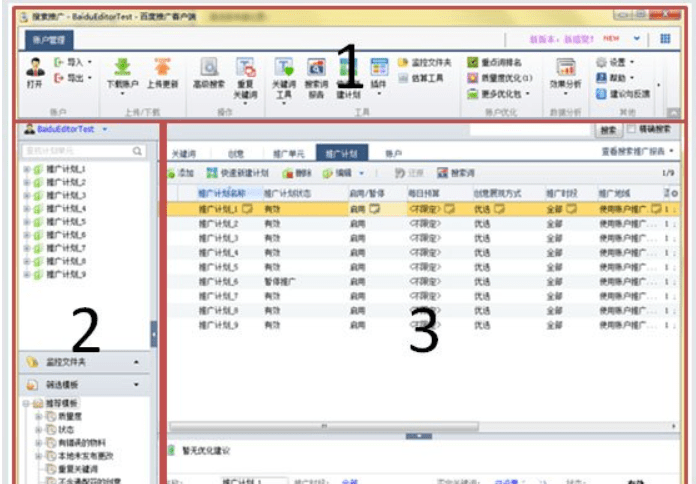This screenshot has height=484, width=696.
Task: Click the 暂停推广 status cell
Action: [x=280, y=282]
